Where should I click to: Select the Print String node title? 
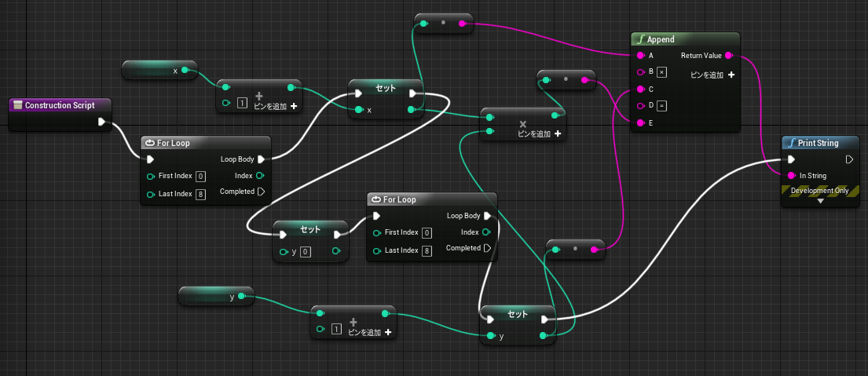coord(819,143)
